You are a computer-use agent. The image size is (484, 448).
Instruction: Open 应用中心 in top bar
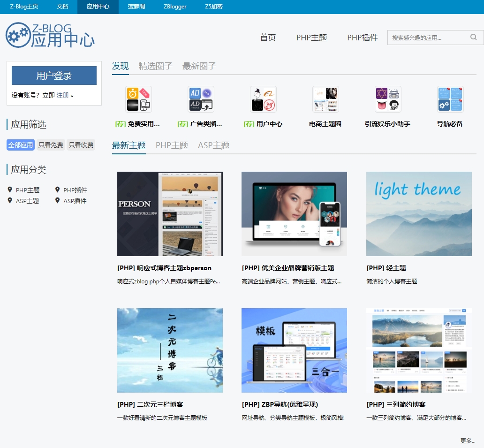(98, 7)
